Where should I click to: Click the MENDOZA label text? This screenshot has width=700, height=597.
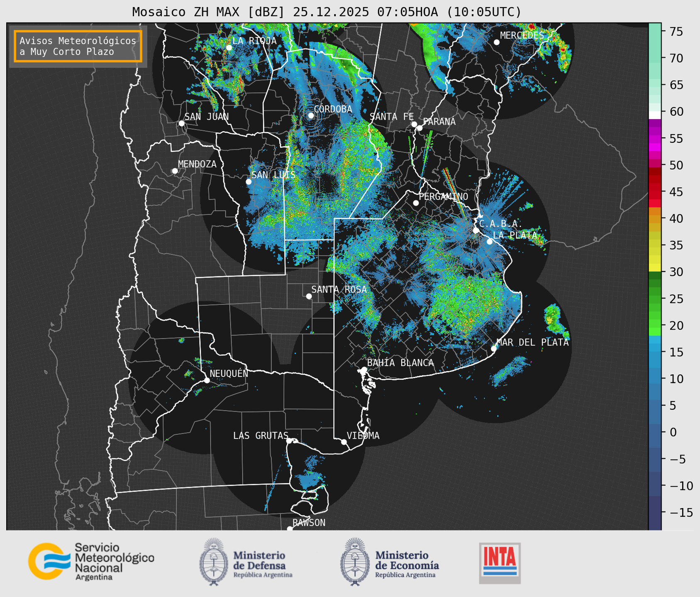[197, 164]
